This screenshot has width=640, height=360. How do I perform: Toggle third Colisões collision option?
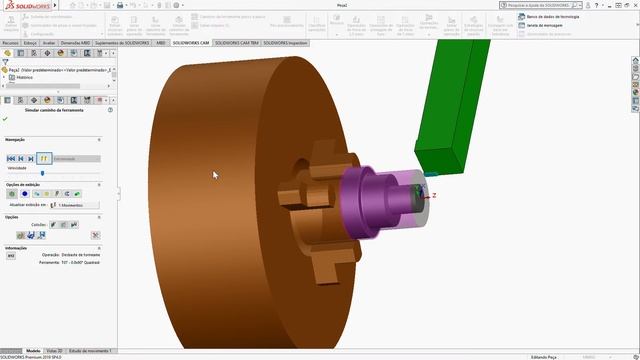(x=74, y=224)
